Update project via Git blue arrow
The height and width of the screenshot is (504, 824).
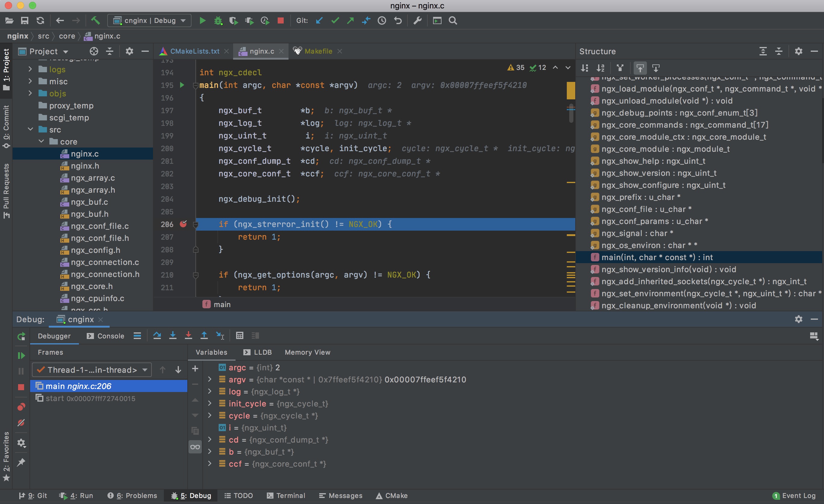coord(319,21)
